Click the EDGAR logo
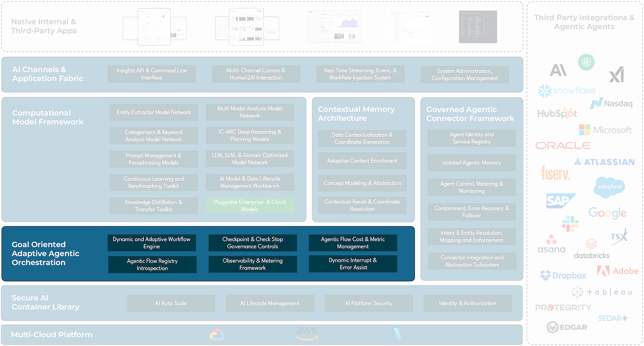644x346 pixels. (567, 327)
